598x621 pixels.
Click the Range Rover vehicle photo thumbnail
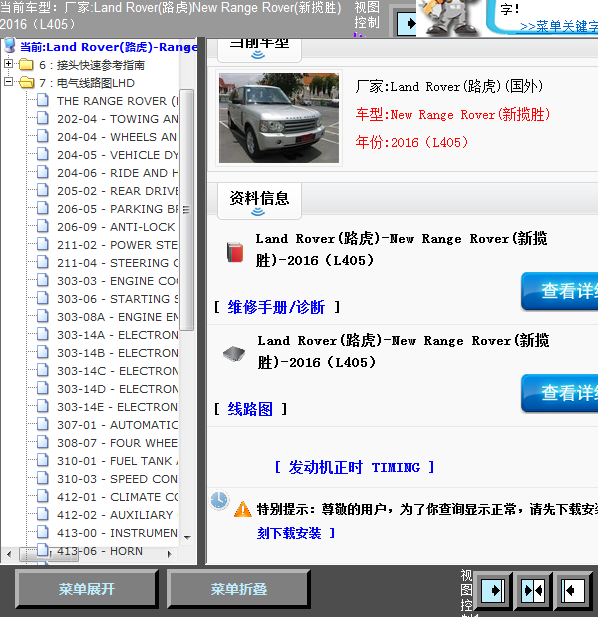tap(279, 118)
